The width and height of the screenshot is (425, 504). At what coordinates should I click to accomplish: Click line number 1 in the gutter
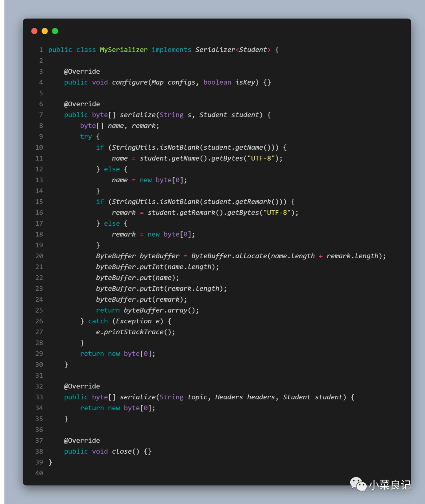(41, 50)
